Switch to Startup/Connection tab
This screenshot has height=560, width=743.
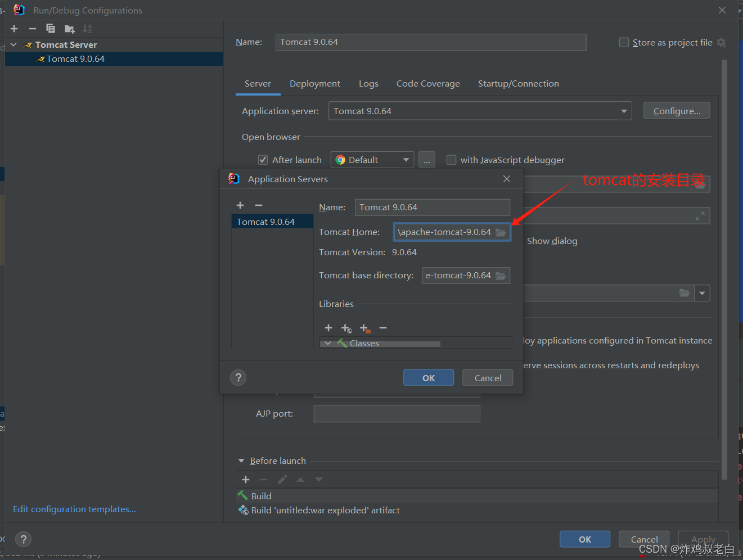519,84
